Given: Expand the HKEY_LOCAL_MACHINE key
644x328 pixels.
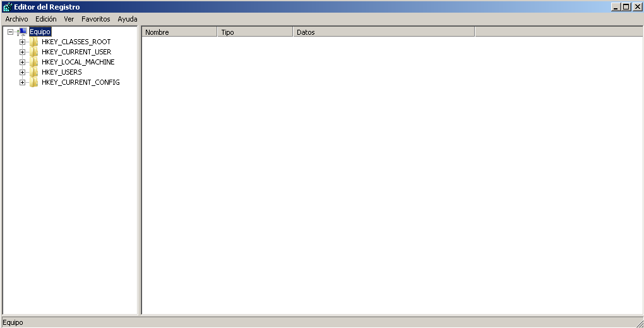Looking at the screenshot, I should click(x=22, y=62).
